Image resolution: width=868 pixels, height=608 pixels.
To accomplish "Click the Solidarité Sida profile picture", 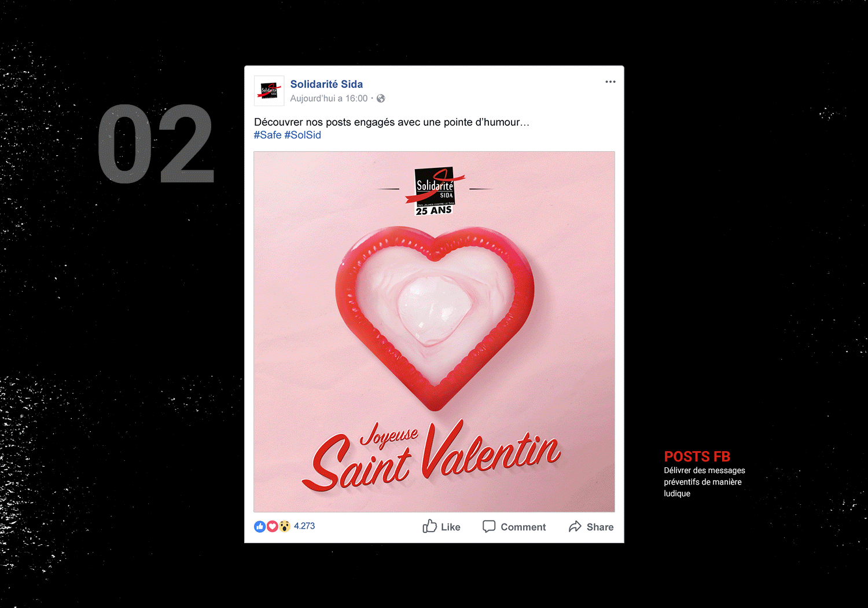I will (269, 91).
